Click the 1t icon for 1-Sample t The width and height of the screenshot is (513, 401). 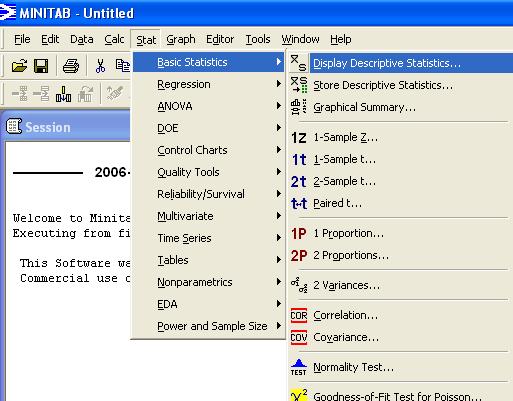click(x=299, y=159)
